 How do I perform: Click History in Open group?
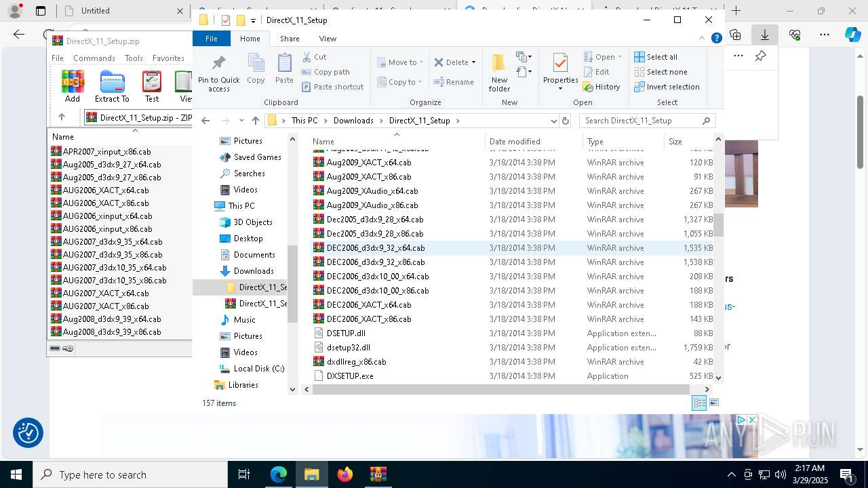pyautogui.click(x=601, y=87)
